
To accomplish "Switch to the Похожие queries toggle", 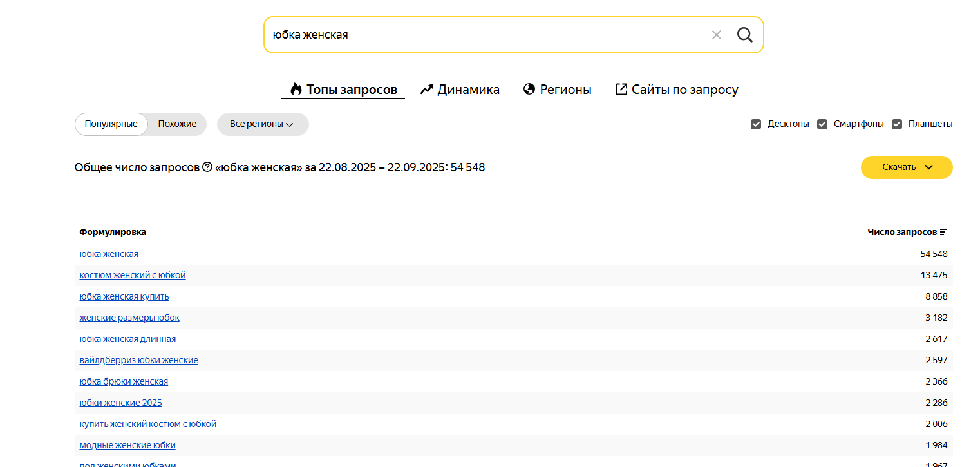I will click(177, 124).
